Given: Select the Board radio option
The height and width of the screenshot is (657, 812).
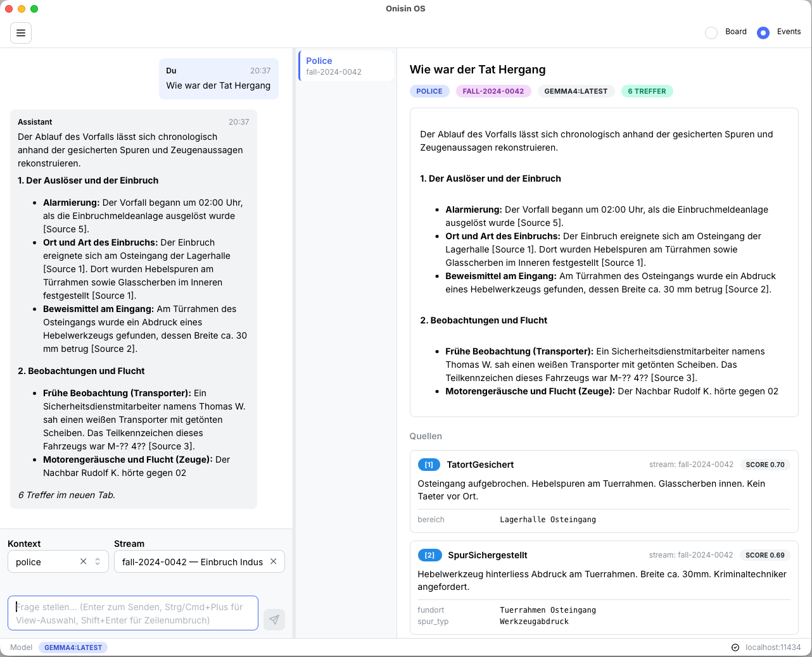Looking at the screenshot, I should (711, 32).
